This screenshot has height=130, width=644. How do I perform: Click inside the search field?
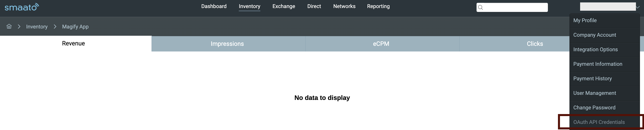point(515,7)
